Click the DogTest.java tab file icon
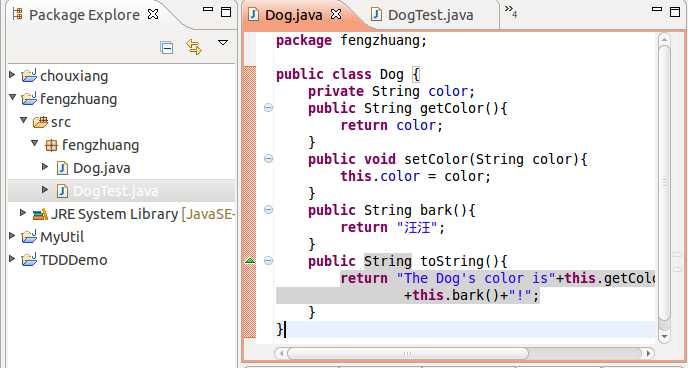 376,14
